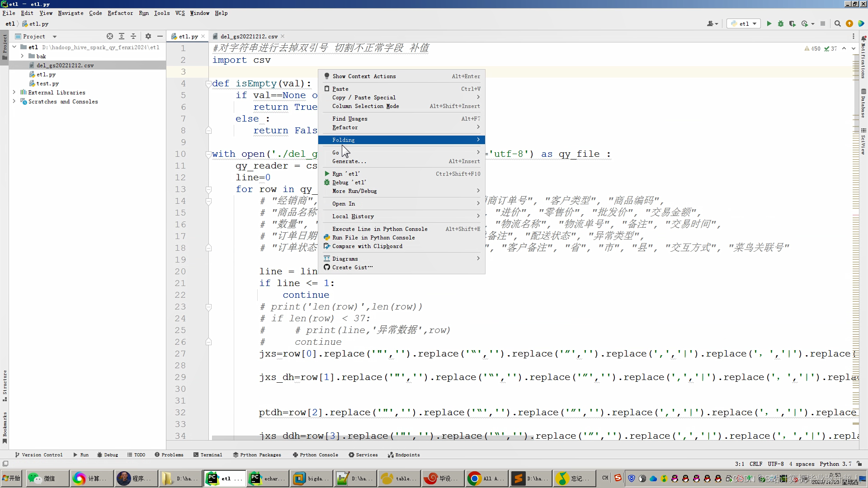
Task: Click Expand All icon in Project panel
Action: tap(122, 36)
